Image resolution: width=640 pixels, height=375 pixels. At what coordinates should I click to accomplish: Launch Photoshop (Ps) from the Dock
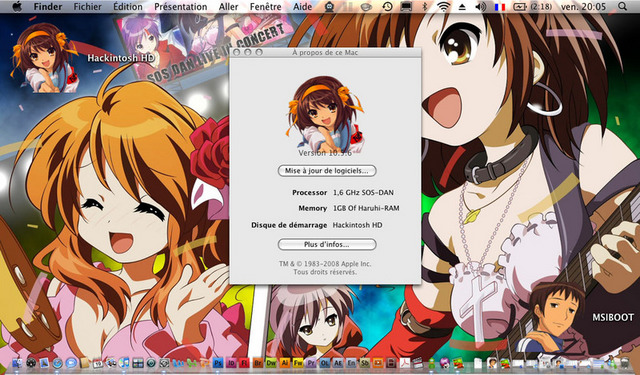[x=218, y=363]
